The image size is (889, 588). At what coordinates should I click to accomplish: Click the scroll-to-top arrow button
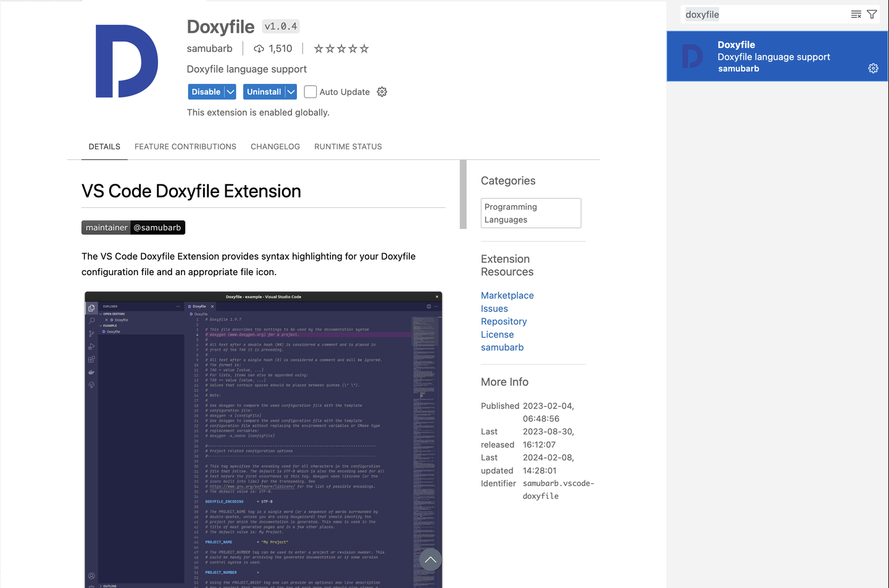click(x=430, y=560)
